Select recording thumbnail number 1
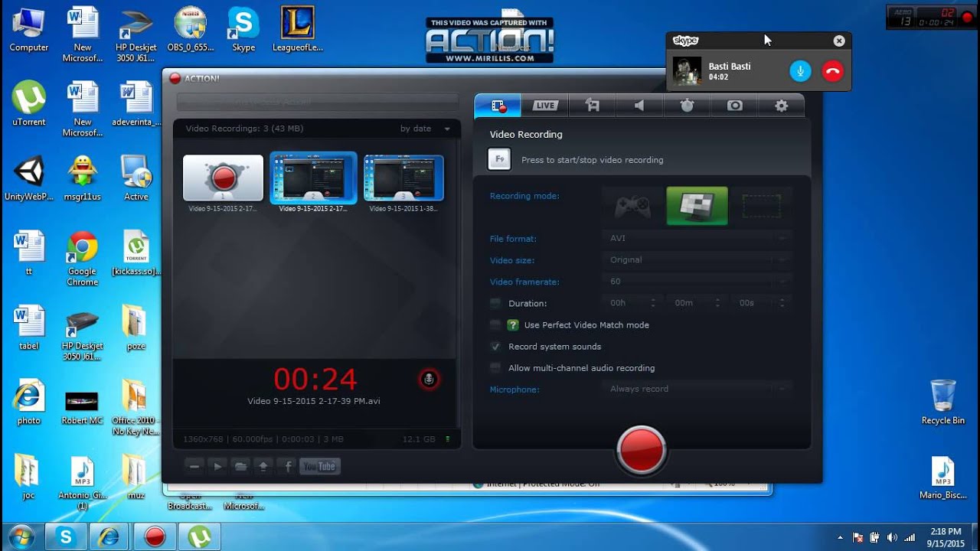 [223, 178]
